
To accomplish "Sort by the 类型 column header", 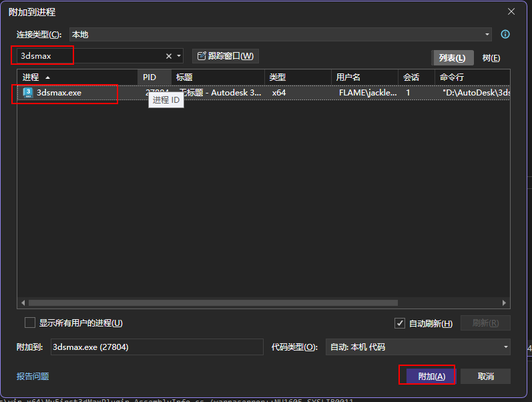I will 298,77.
